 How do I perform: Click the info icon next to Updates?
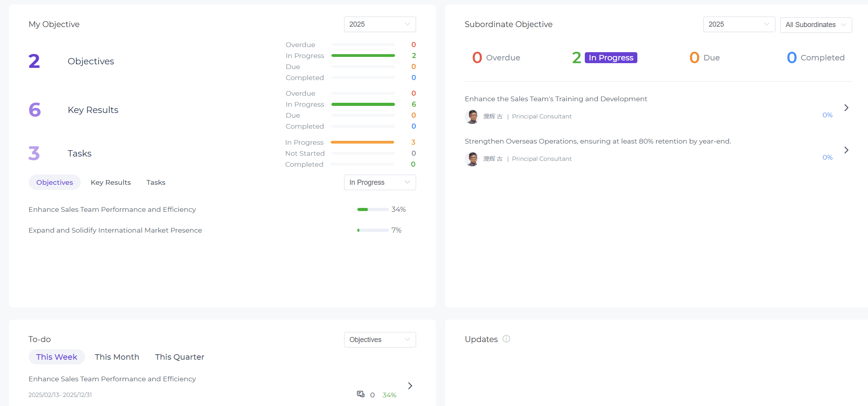[506, 339]
